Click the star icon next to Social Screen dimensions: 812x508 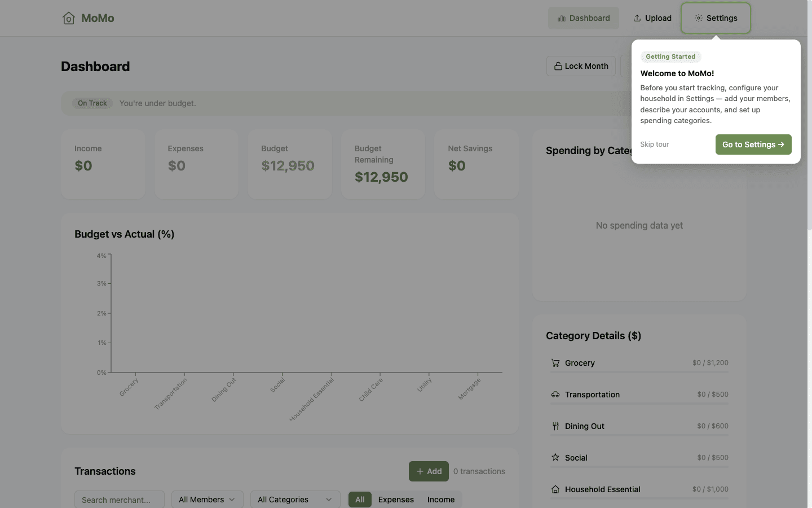click(555, 458)
